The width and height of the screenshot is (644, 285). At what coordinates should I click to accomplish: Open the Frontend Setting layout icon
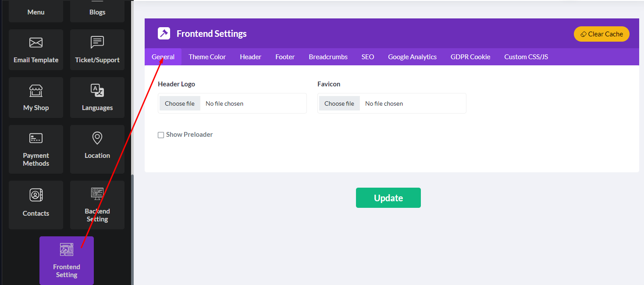(67, 249)
